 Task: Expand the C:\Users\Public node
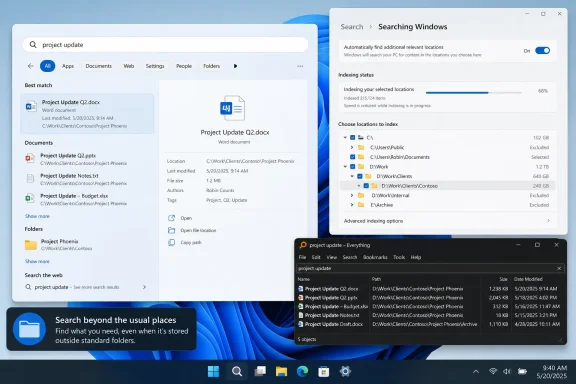(352, 147)
